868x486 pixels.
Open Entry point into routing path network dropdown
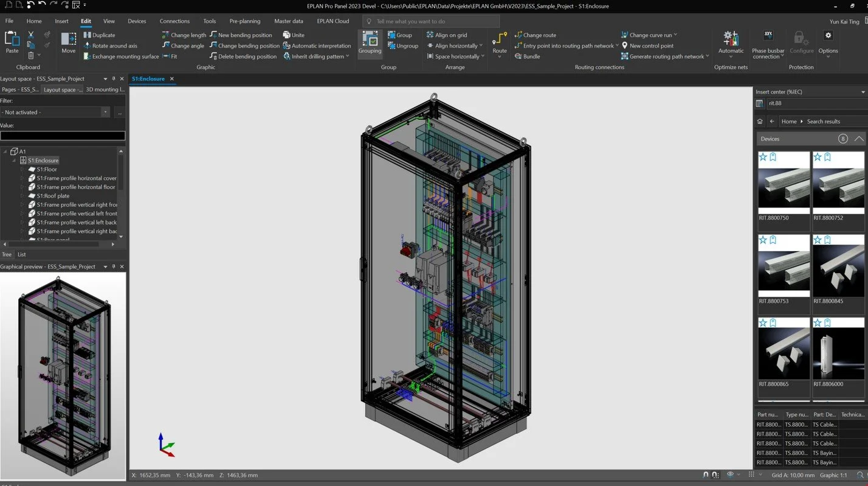coord(617,46)
